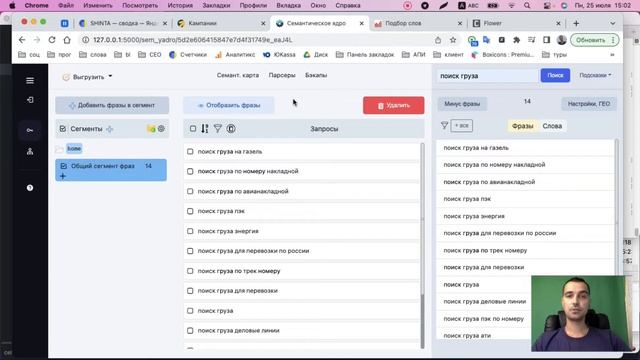Screen dimensions: 640x360
Task: Go to browser home icon
Action: tap(67, 40)
